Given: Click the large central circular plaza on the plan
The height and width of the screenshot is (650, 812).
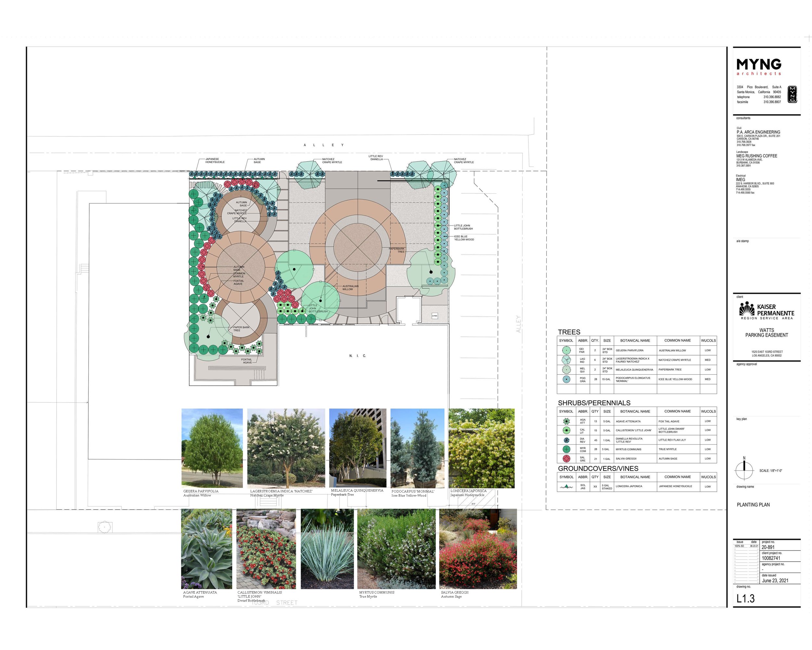Looking at the screenshot, I should coord(358,247).
